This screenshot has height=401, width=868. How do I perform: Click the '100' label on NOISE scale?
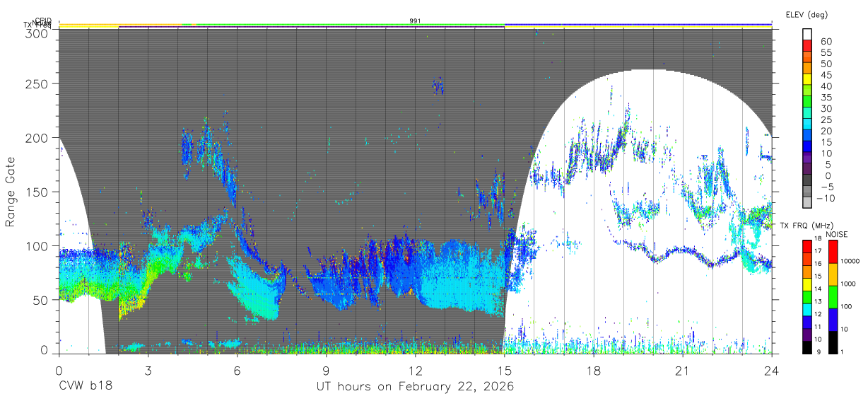846,306
